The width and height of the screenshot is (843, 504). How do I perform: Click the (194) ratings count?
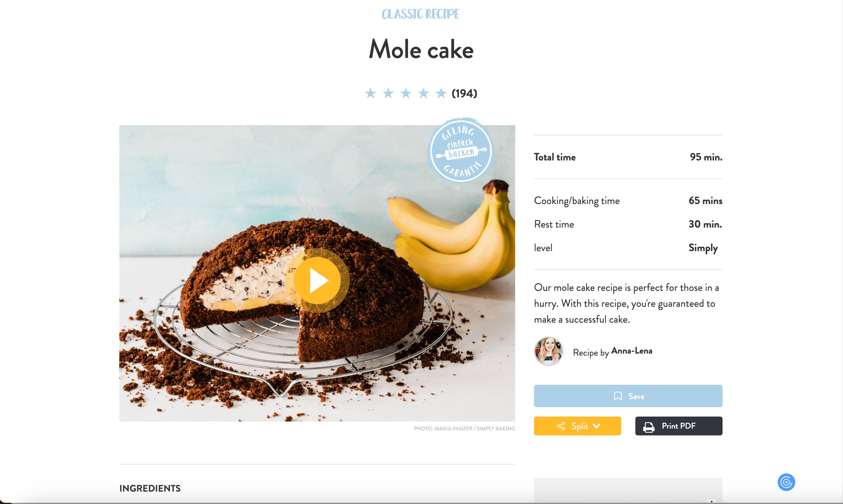point(464,93)
